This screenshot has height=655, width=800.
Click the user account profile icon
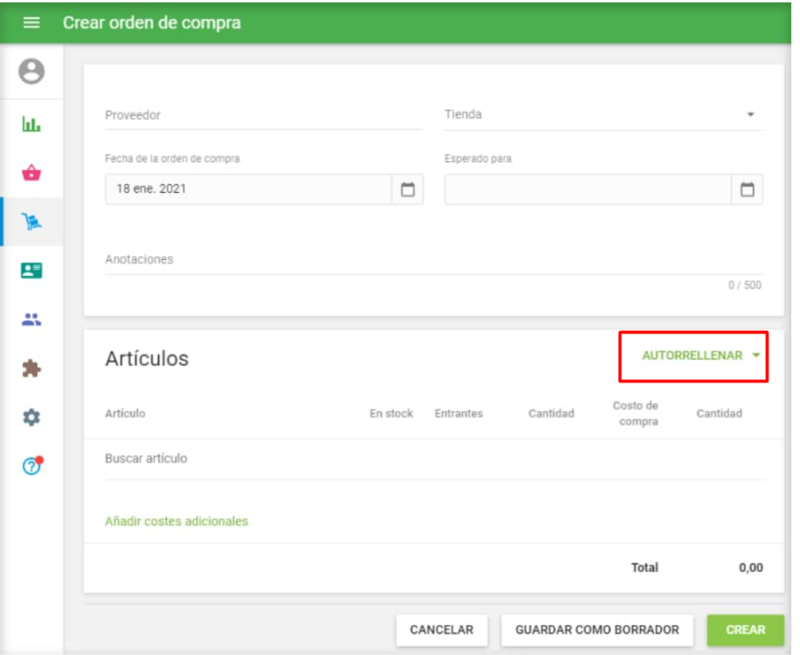tap(32, 72)
